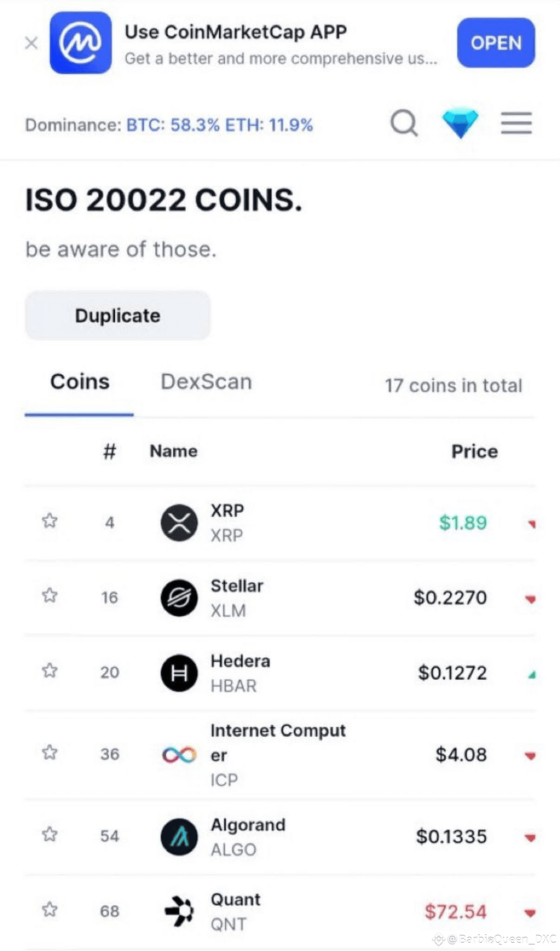Image resolution: width=560 pixels, height=951 pixels.
Task: Dismiss the app banner with X
Action: click(32, 44)
